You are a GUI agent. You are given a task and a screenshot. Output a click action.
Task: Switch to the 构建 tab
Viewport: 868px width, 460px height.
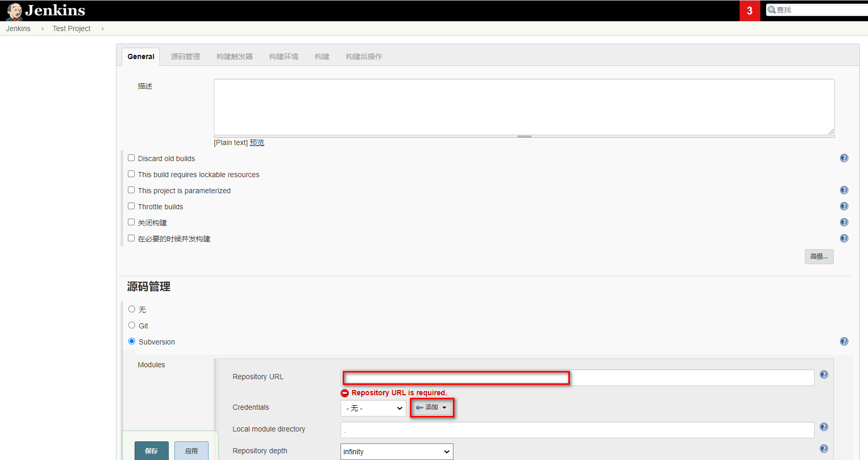point(322,56)
